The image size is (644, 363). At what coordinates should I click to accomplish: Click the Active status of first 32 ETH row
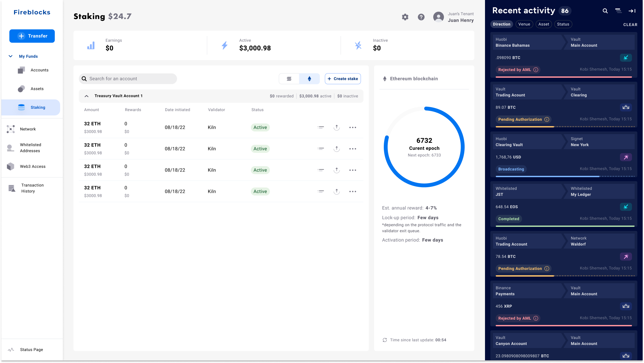point(260,127)
